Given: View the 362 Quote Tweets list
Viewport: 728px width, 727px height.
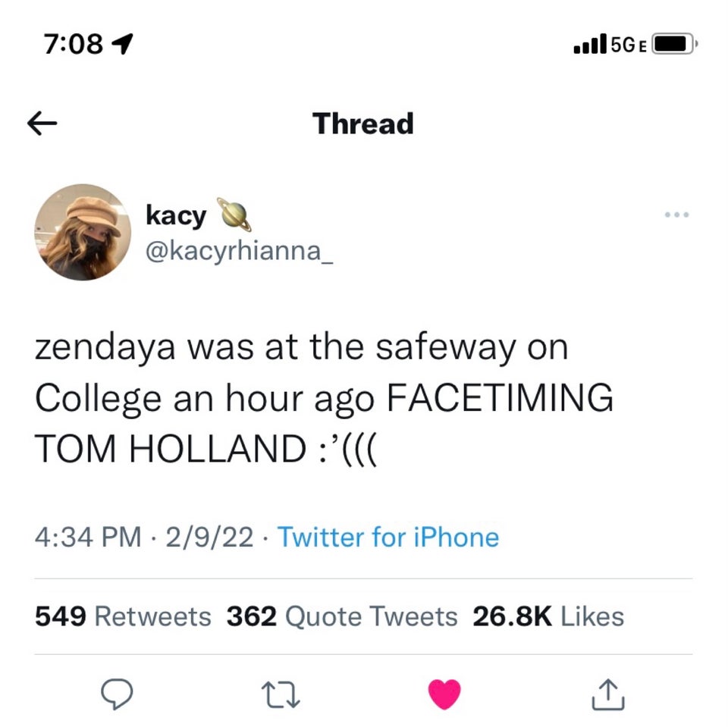Looking at the screenshot, I should pos(342,616).
